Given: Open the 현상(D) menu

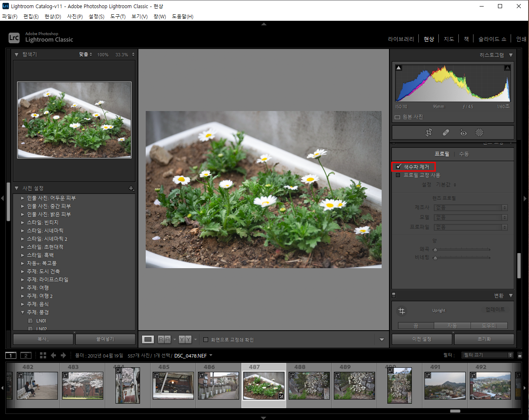Looking at the screenshot, I should click(x=53, y=16).
